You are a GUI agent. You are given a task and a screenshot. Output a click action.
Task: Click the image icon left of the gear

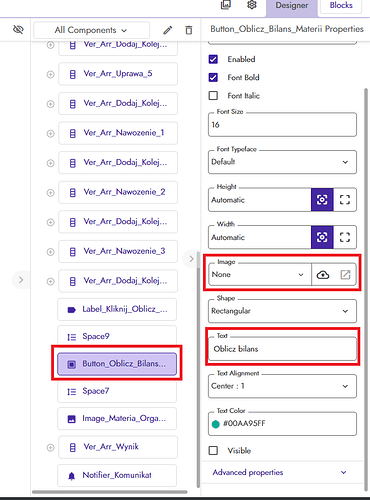coord(226,5)
